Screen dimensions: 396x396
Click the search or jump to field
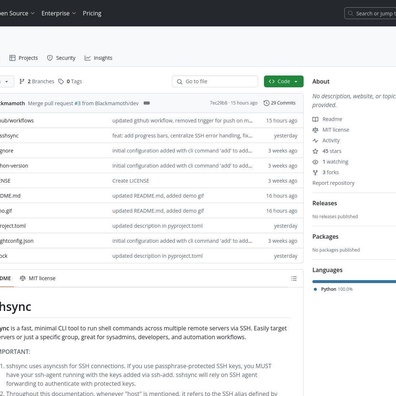[x=370, y=13]
